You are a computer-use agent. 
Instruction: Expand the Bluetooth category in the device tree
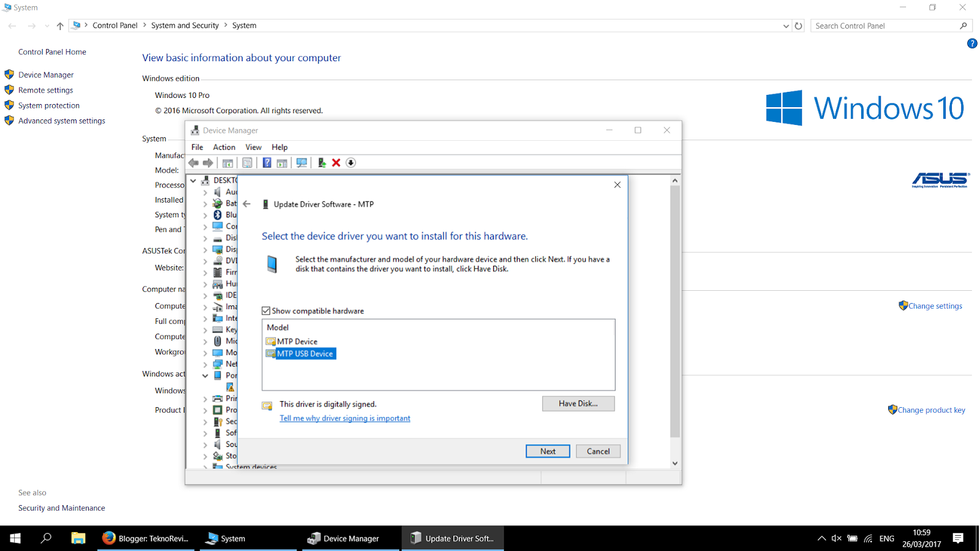click(205, 214)
